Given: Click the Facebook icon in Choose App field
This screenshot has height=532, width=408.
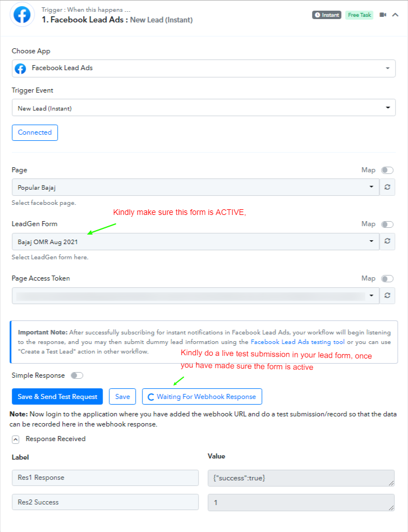Looking at the screenshot, I should [x=20, y=68].
